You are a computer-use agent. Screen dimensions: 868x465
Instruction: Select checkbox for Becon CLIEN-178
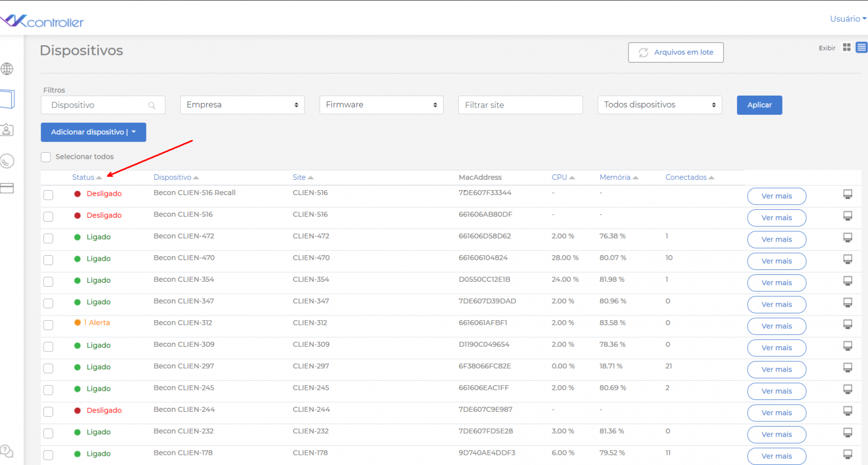coord(48,455)
